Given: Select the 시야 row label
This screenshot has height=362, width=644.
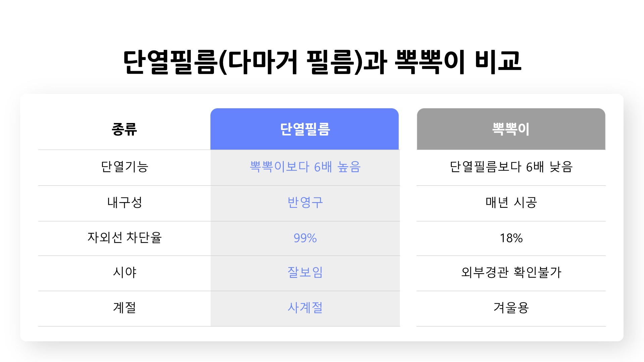Looking at the screenshot, I should coord(124,272).
